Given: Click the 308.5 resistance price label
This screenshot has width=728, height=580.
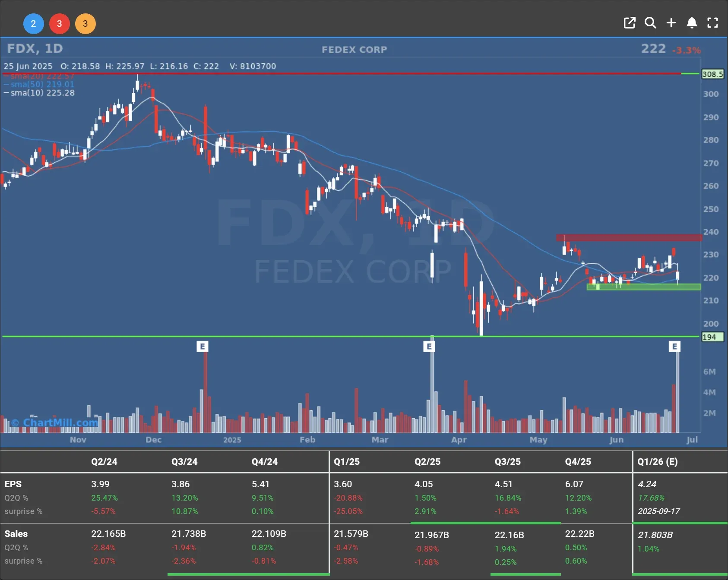Looking at the screenshot, I should tap(712, 74).
